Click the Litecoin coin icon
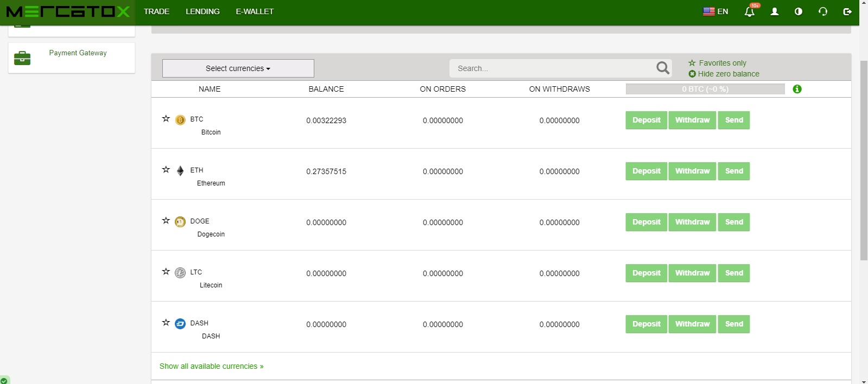Viewport: 868px width, 384px height. click(180, 273)
